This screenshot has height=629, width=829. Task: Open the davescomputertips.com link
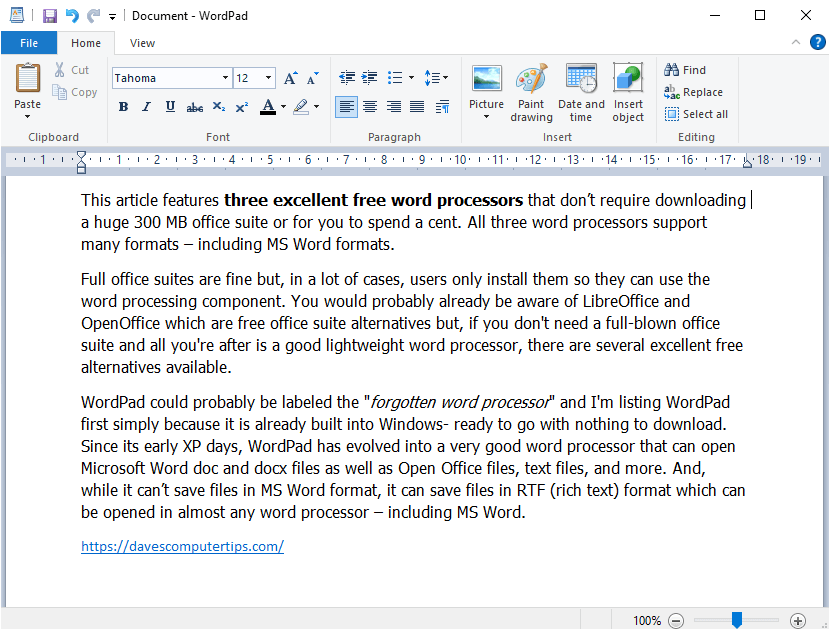182,546
